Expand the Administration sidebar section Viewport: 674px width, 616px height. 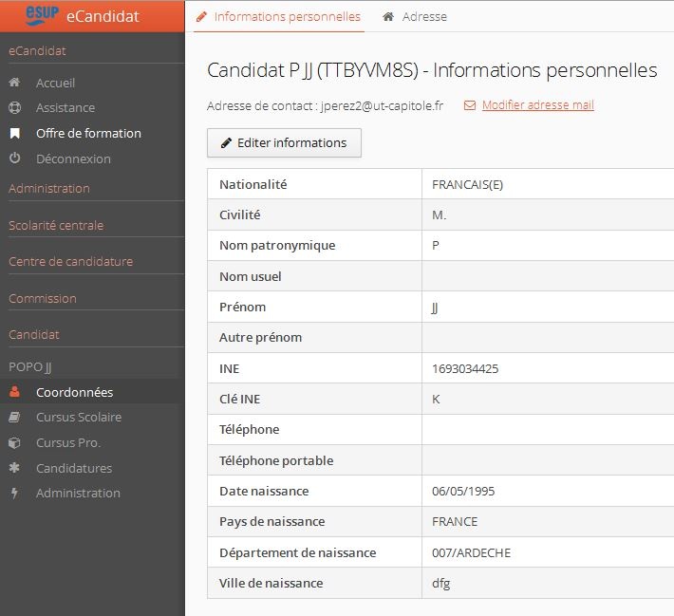[x=49, y=188]
